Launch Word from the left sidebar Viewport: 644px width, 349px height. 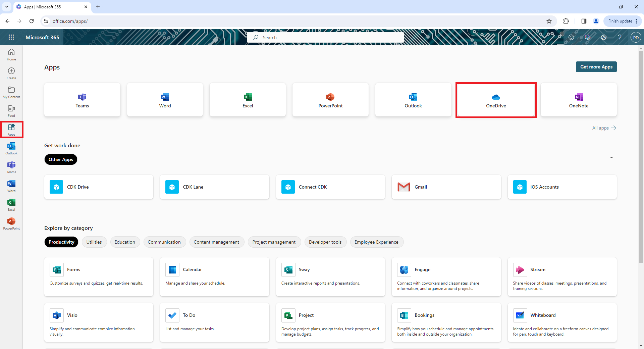[x=11, y=186]
